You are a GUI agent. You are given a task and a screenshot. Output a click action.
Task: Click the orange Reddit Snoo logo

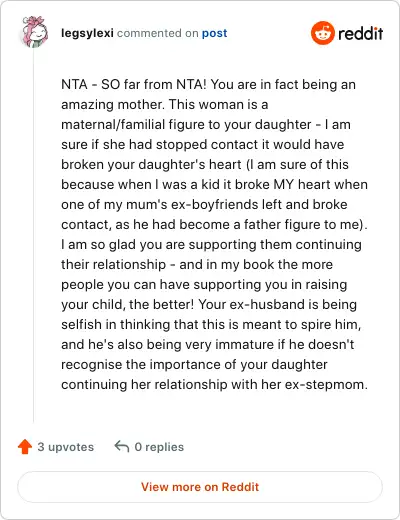322,33
